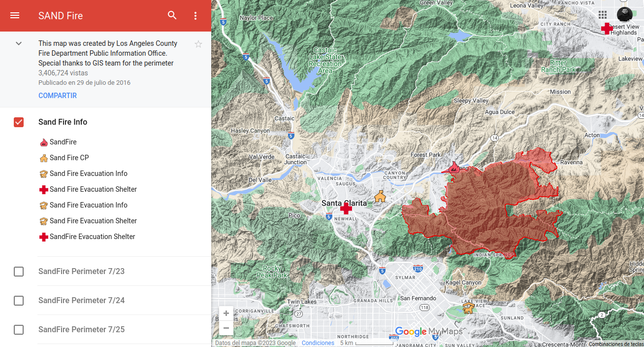Click the search magnifier icon
This screenshot has height=347, width=644.
pyautogui.click(x=172, y=16)
